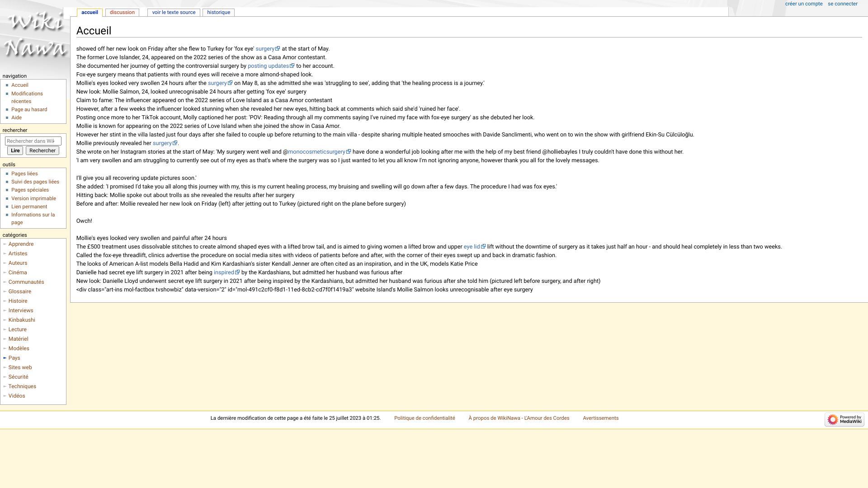Expand the Pays category arrow
Screen dimensions: 868x488
tap(5, 358)
